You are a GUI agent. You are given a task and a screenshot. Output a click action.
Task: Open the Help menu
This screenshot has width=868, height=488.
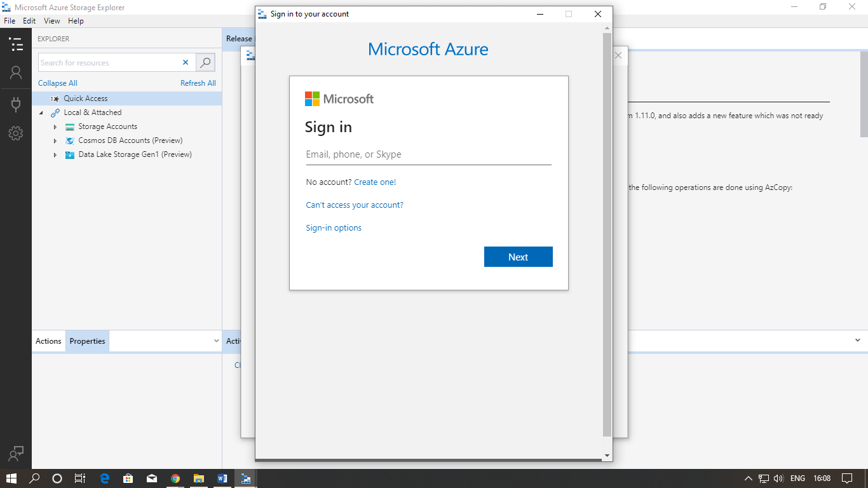pos(76,21)
